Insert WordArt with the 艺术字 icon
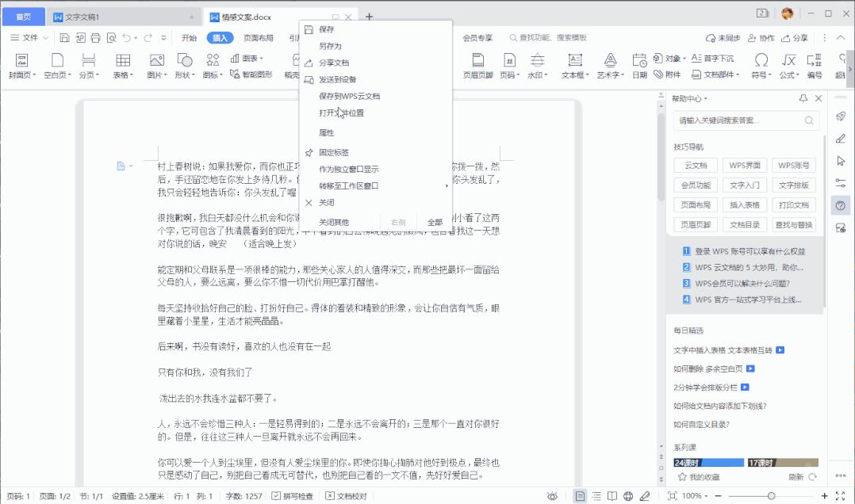855x504 pixels. [x=609, y=67]
